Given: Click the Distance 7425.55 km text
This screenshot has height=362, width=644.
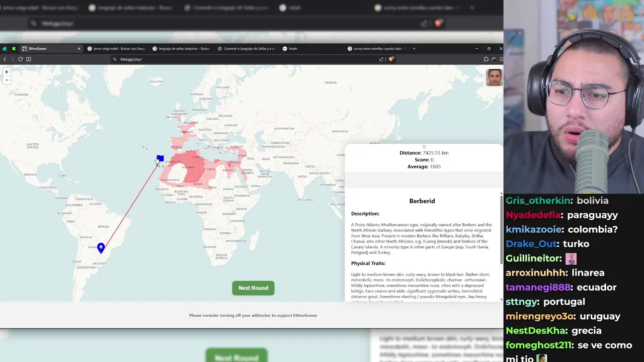Looking at the screenshot, I should 424,153.
